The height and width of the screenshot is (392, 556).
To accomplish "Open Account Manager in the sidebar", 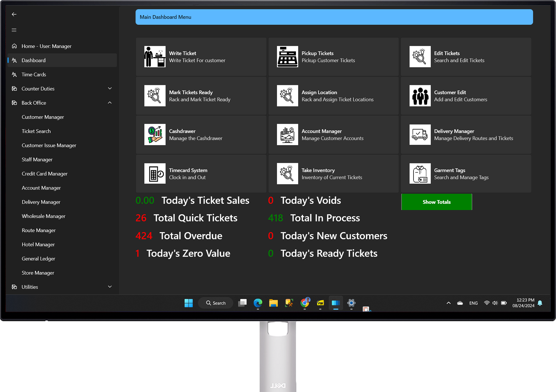I will tap(41, 188).
